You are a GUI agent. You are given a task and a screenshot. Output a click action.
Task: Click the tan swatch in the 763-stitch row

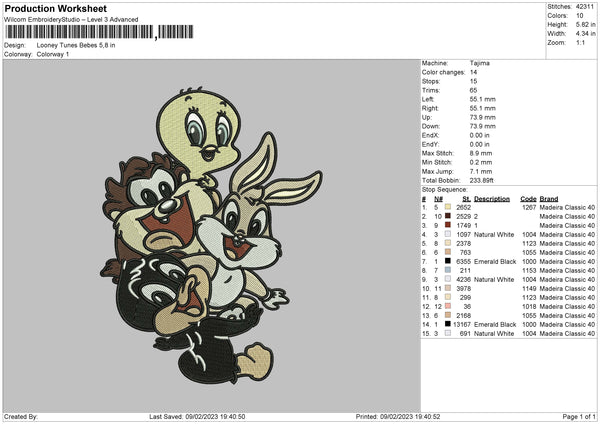click(x=448, y=253)
